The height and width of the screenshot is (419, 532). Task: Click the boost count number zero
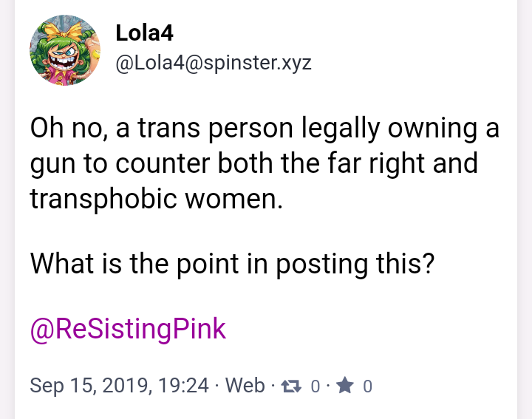315,386
